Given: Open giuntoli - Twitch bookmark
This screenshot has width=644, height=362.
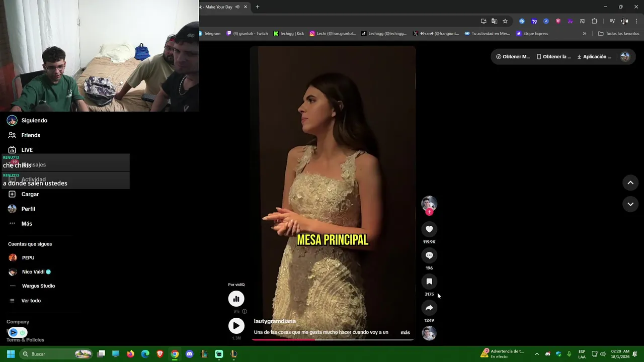Looking at the screenshot, I should (247, 34).
